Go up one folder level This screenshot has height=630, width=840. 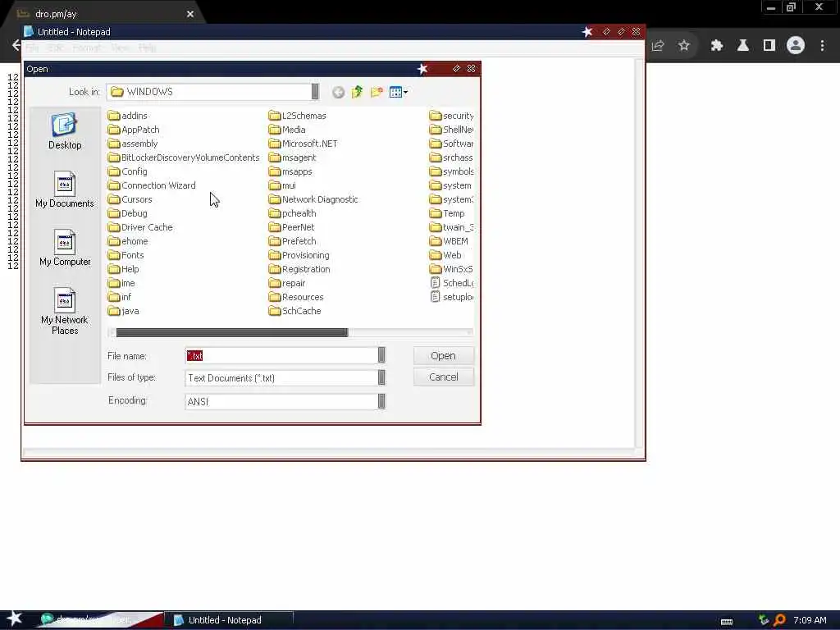[358, 92]
